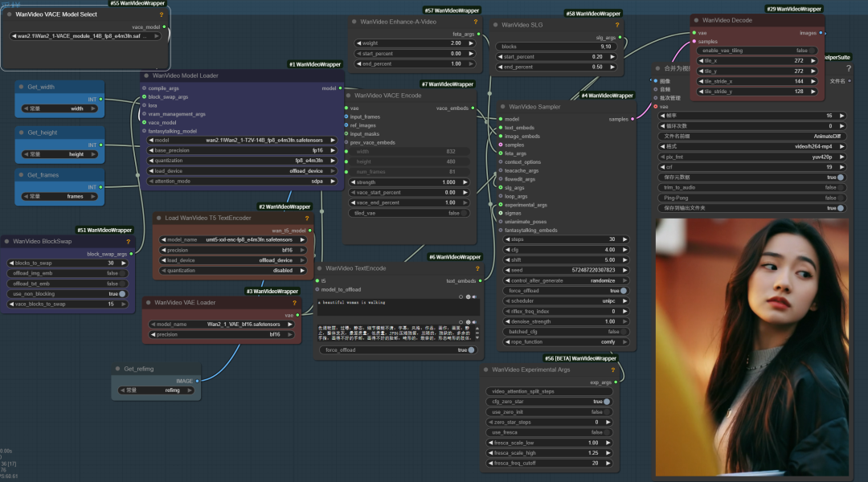
Task: Increase blocks_to_swap value arrow
Action: 124,263
